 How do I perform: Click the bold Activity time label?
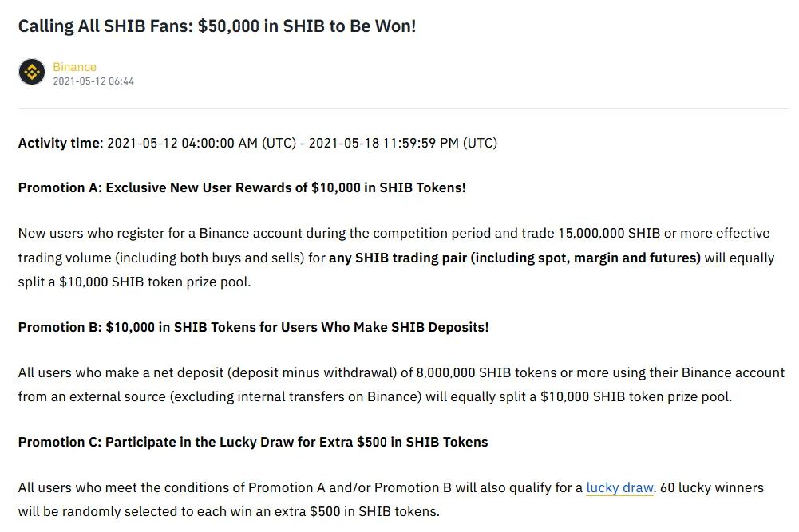coord(61,143)
